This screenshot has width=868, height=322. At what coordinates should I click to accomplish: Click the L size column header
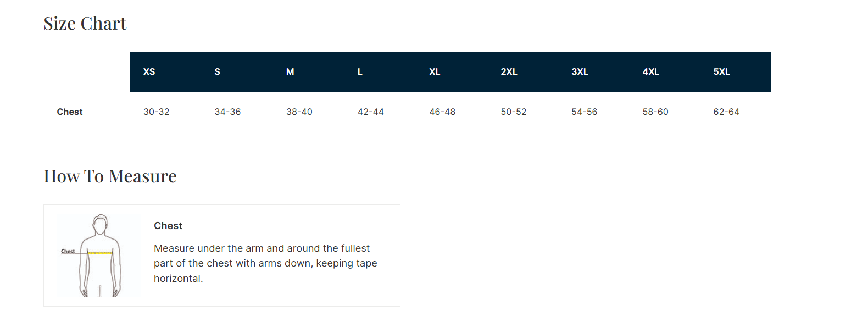360,72
